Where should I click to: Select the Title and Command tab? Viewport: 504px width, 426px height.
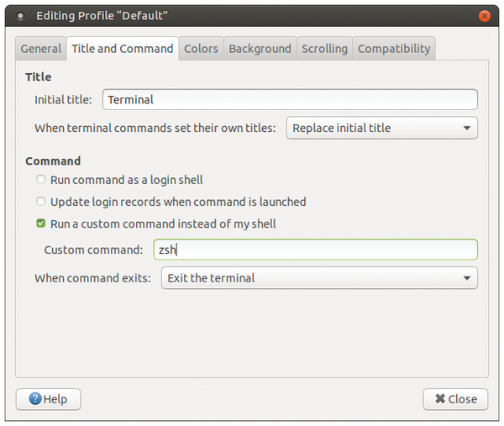(123, 49)
